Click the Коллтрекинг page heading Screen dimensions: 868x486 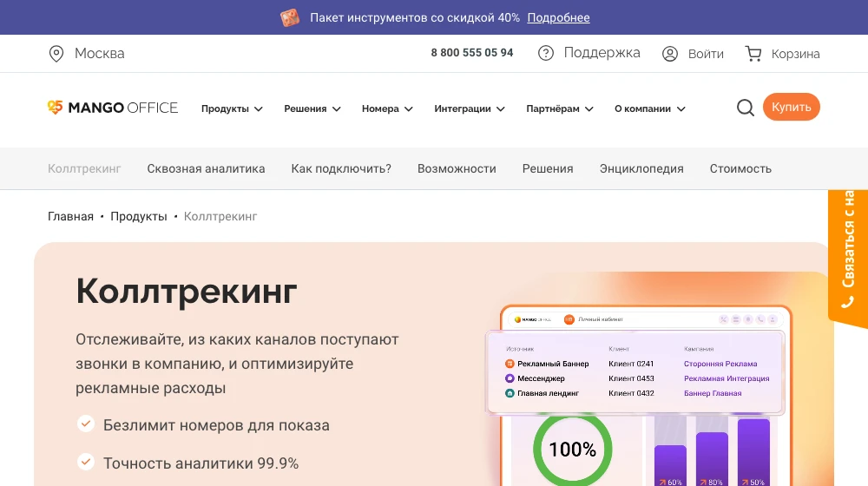pyautogui.click(x=186, y=291)
